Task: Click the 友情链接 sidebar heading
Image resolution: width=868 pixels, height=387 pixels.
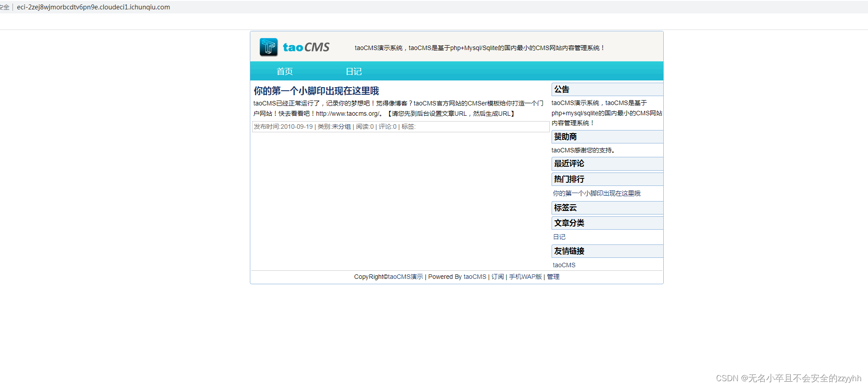Action: click(607, 251)
